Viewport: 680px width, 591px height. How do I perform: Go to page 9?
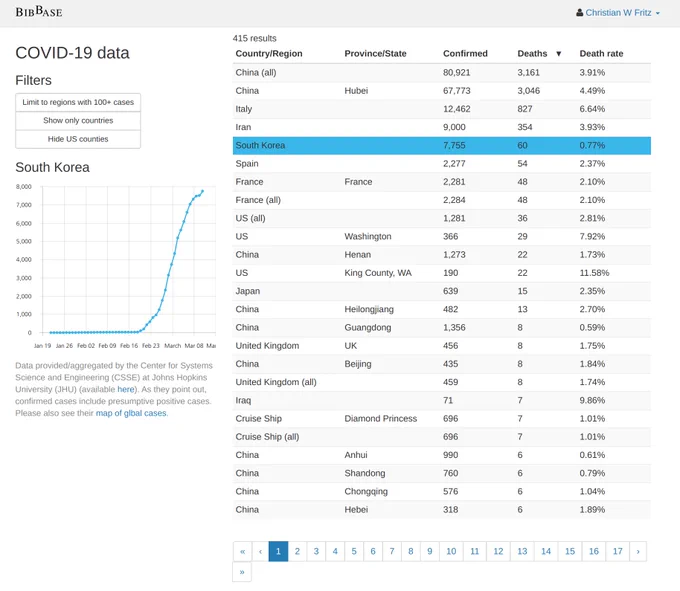[x=429, y=552]
